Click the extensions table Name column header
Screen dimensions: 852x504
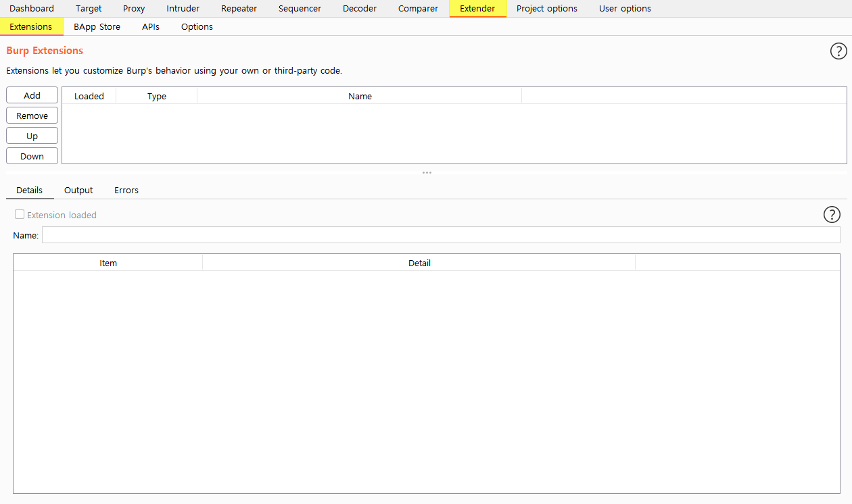pos(360,96)
